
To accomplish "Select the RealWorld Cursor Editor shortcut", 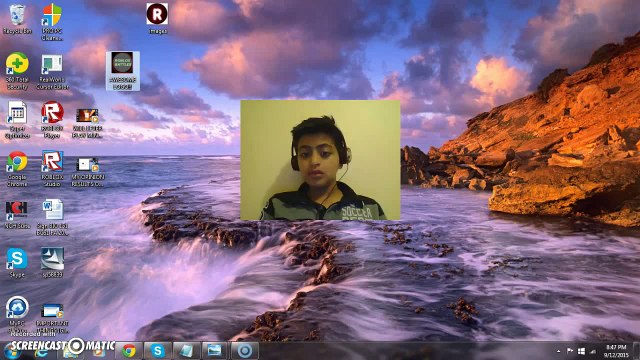I will click(x=52, y=72).
